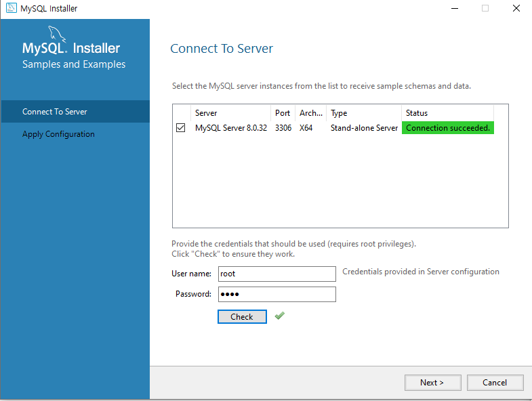Minimize the MySQL Installer window

[x=455, y=8]
